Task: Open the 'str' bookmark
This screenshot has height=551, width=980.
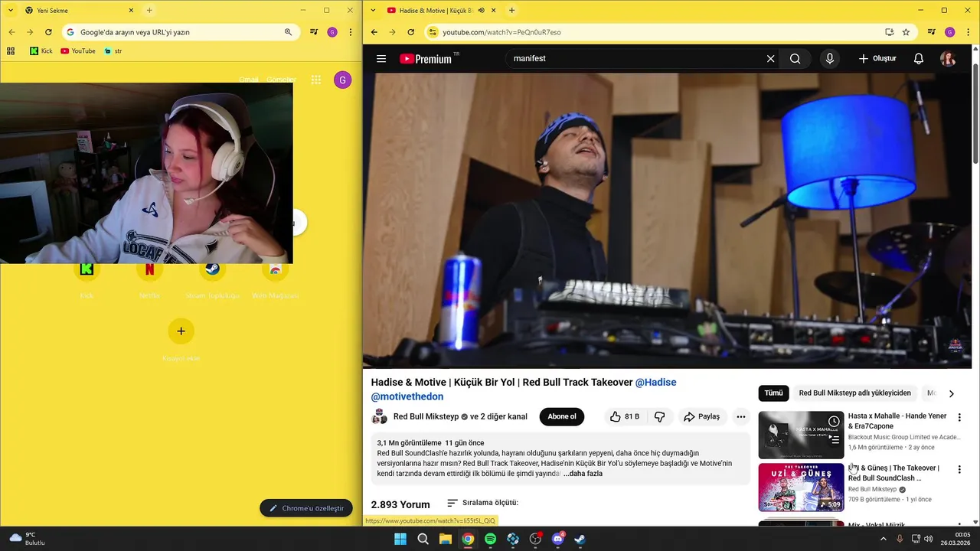Action: coord(113,51)
